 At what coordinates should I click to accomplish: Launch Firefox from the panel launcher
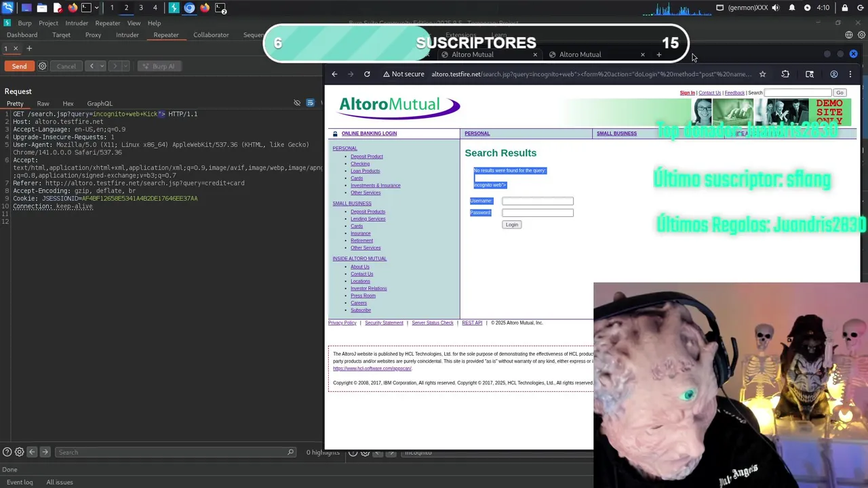click(x=73, y=8)
